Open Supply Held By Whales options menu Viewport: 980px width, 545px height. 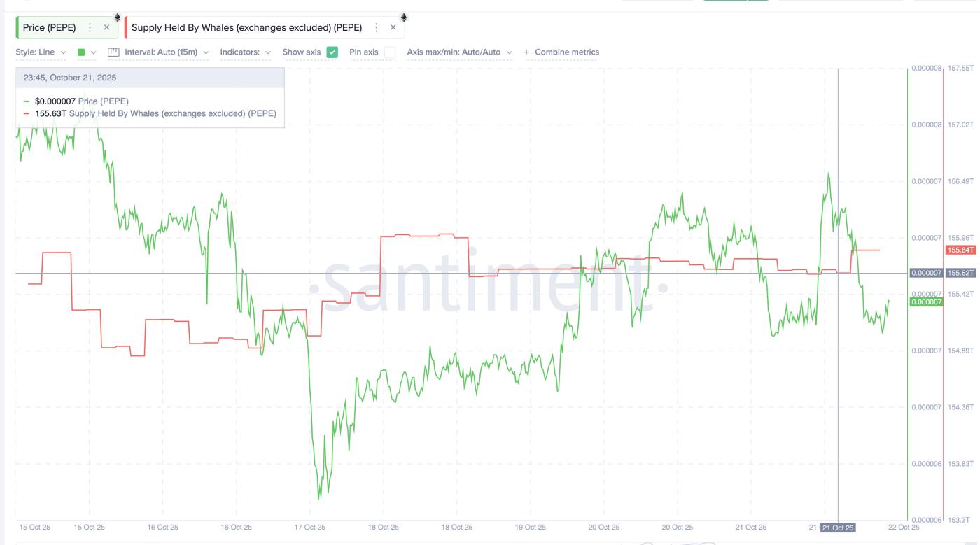point(376,27)
